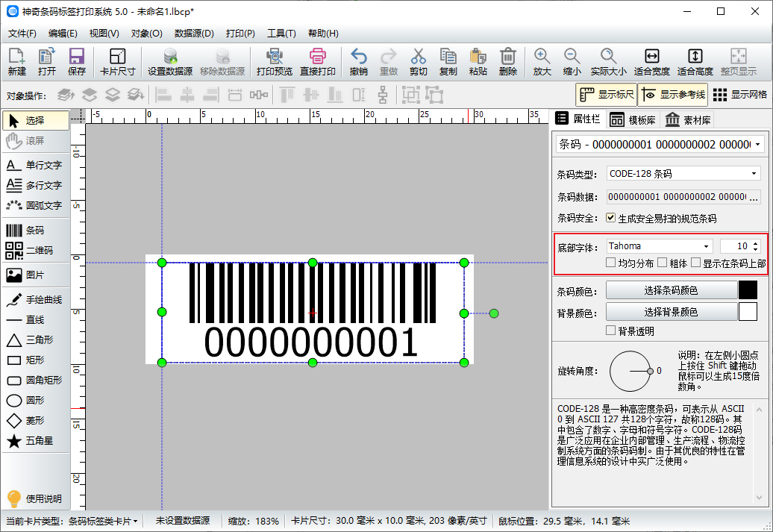
Task: Select the 五角星 star tool
Action: pyautogui.click(x=36, y=441)
